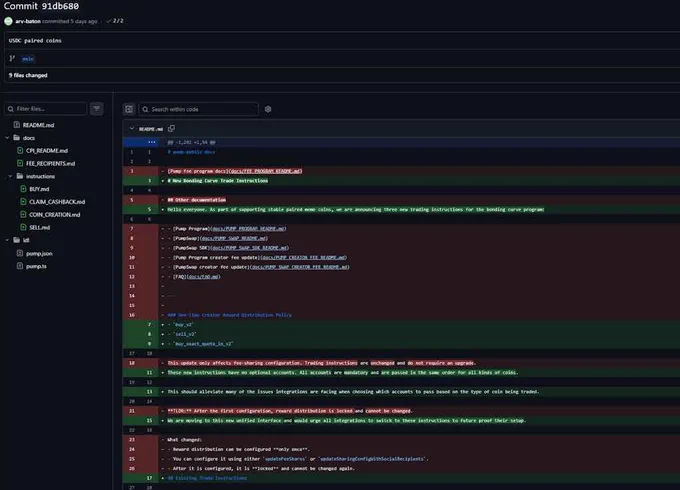Click the SELL.md added-file icon
Image resolution: width=680 pixels, height=490 pixels.
(23, 227)
